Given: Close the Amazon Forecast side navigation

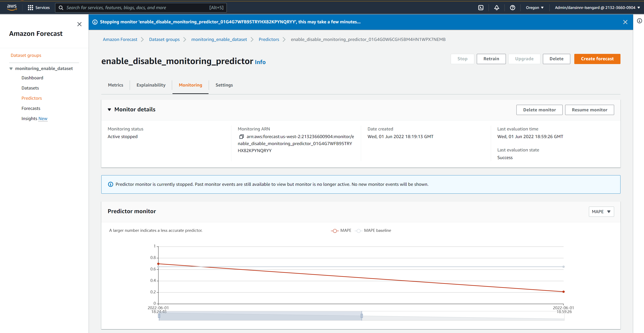Looking at the screenshot, I should (x=79, y=24).
